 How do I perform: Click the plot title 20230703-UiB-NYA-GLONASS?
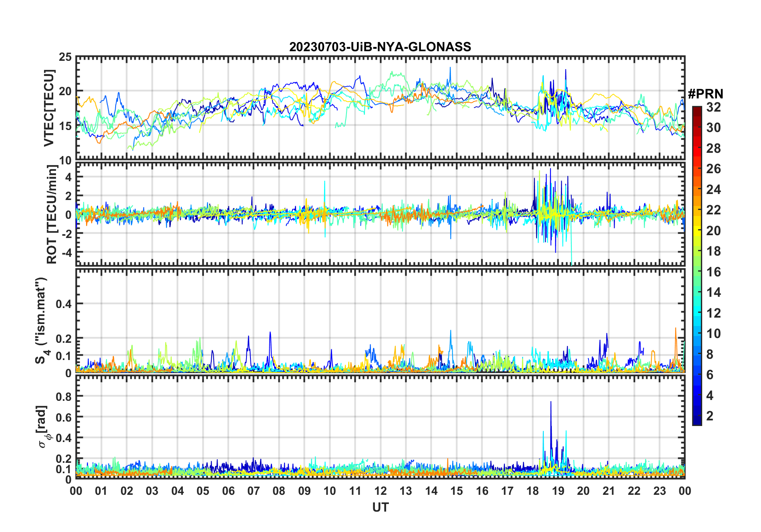tap(380, 47)
